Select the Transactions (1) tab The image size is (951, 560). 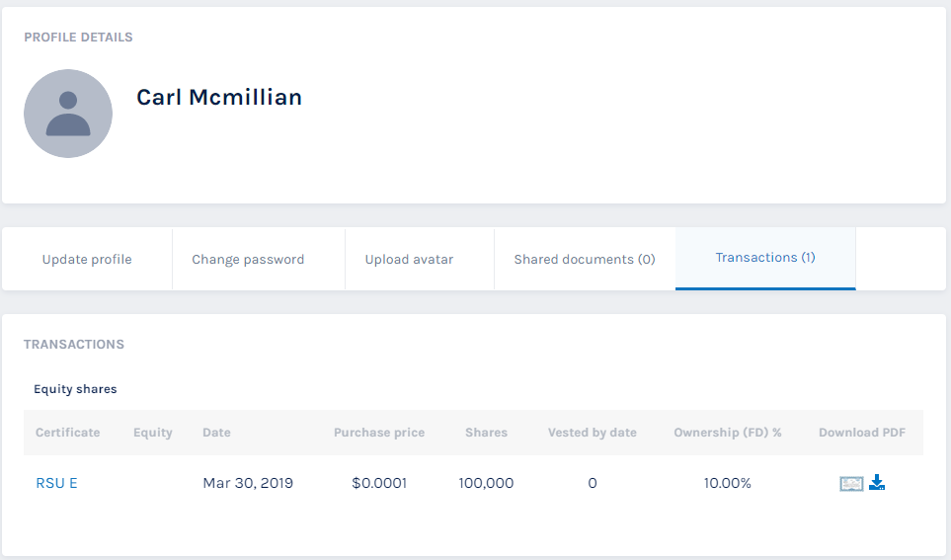765,258
